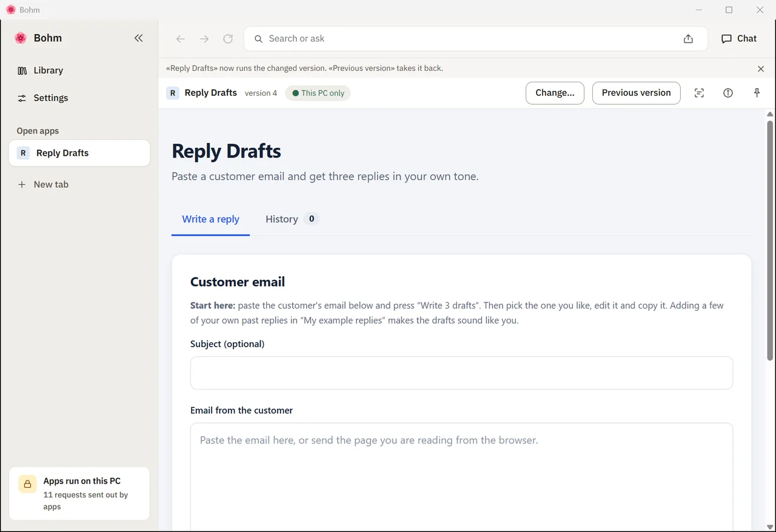
Task: Click the "version 4" label
Action: point(261,93)
